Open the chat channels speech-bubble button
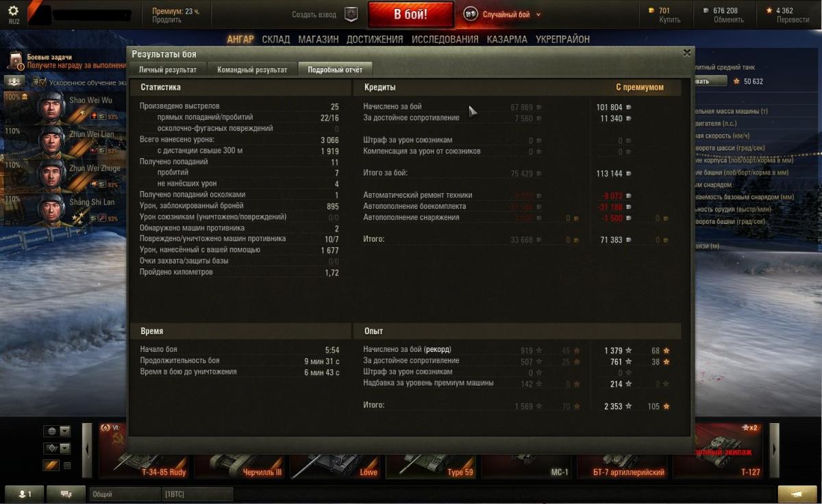Screen dimensions: 822x504 click(x=66, y=494)
